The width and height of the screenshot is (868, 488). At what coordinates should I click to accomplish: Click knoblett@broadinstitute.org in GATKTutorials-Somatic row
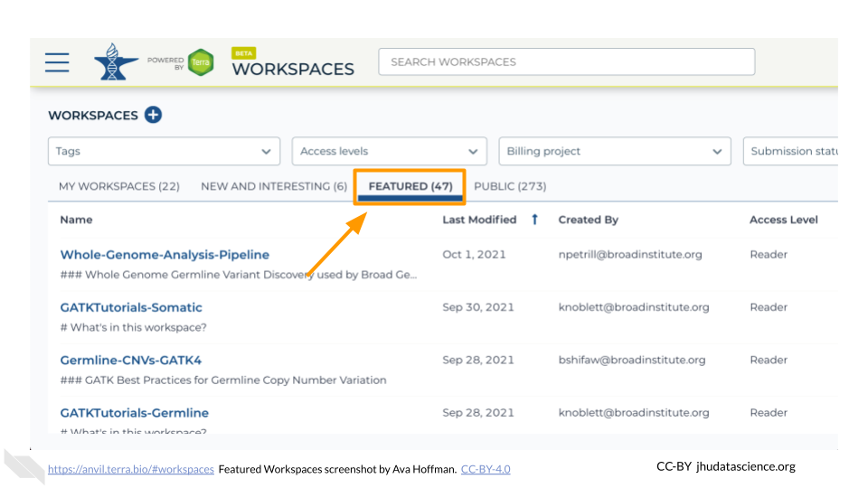pyautogui.click(x=633, y=307)
